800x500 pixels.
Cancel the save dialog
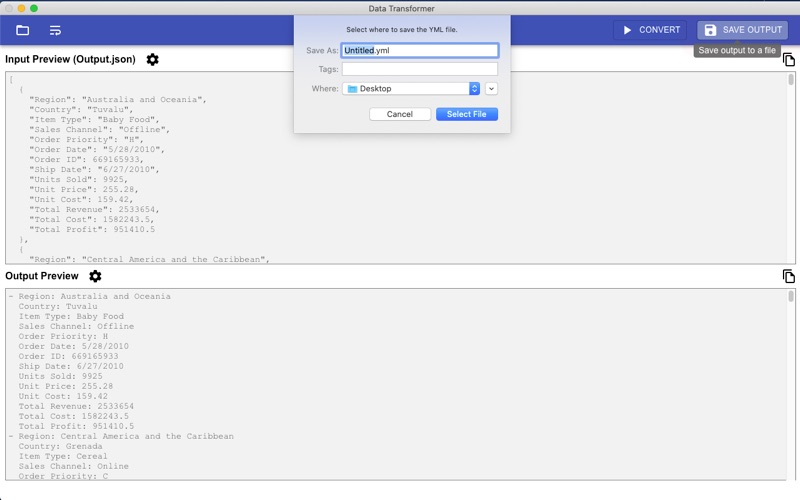(399, 114)
